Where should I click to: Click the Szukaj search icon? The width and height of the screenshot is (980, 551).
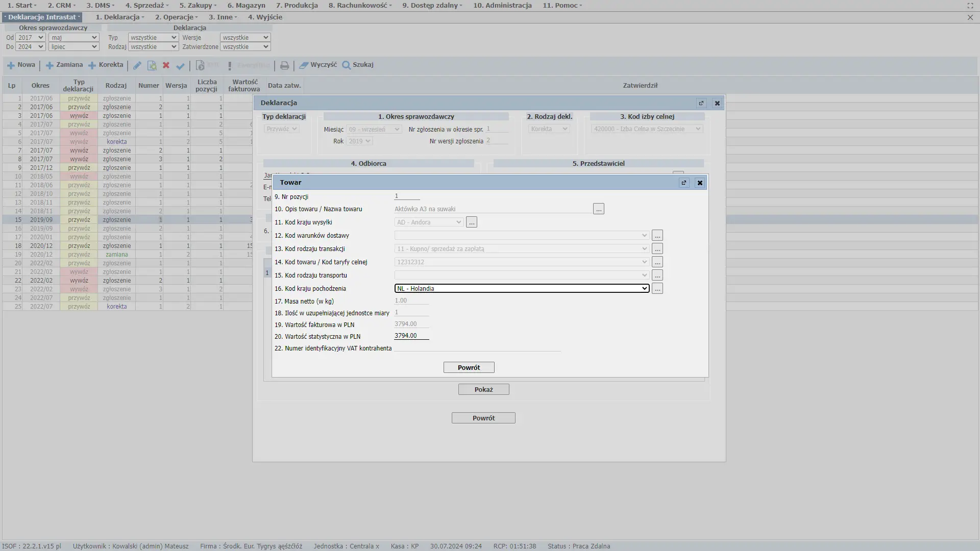347,65
